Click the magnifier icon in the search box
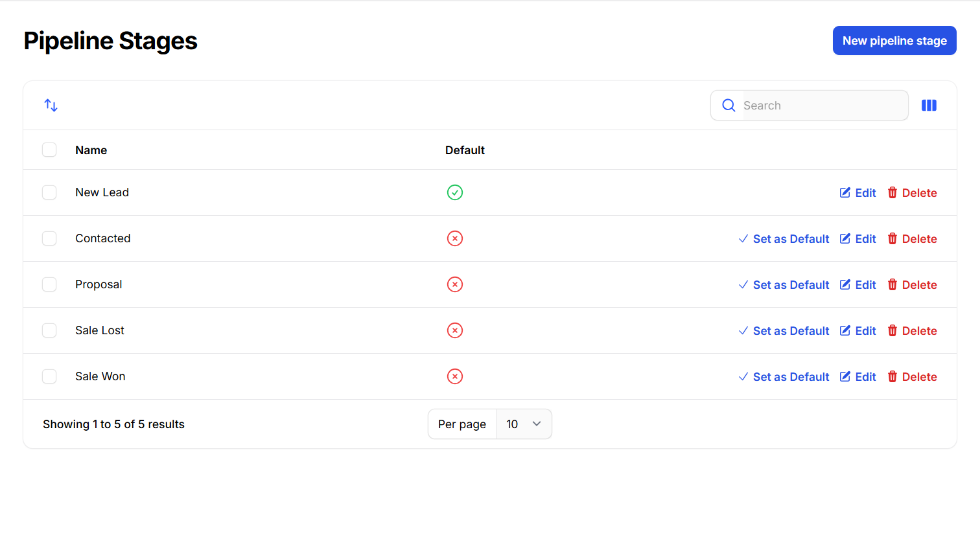 pos(729,105)
